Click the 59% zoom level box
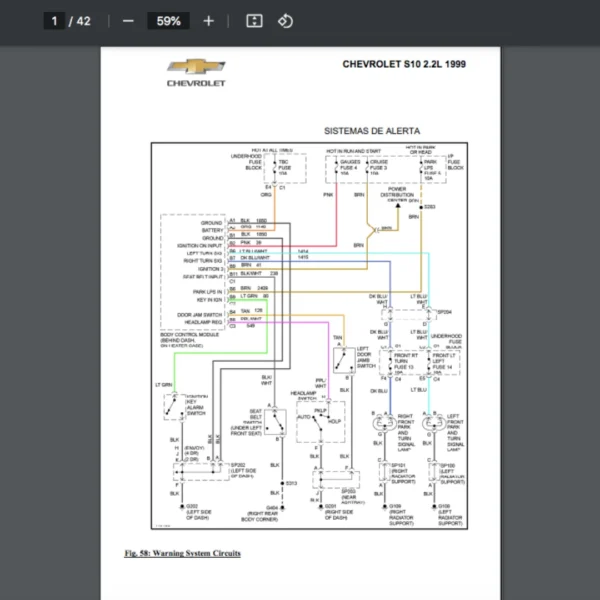Viewport: 600px width, 600px height. click(x=167, y=21)
